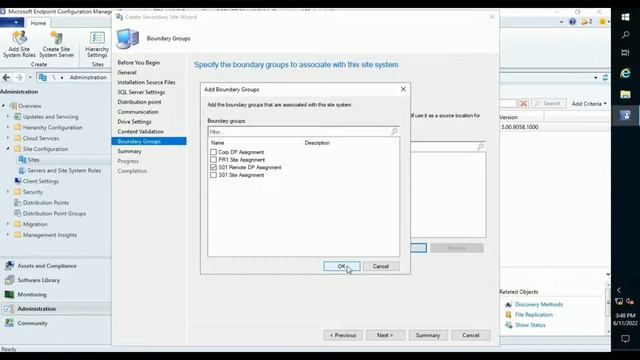Click Search button in console
The height and width of the screenshot is (360, 640).
548,104
